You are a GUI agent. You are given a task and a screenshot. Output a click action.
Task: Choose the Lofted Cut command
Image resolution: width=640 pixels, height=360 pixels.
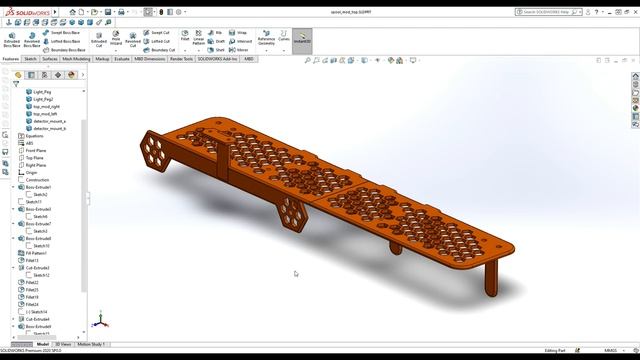156,41
